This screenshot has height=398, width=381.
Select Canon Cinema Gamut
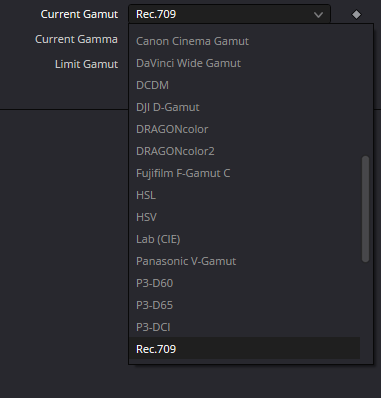click(x=244, y=41)
